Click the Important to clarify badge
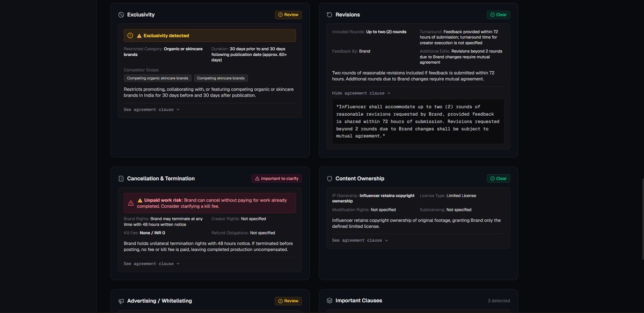The width and height of the screenshot is (644, 313). [276, 178]
